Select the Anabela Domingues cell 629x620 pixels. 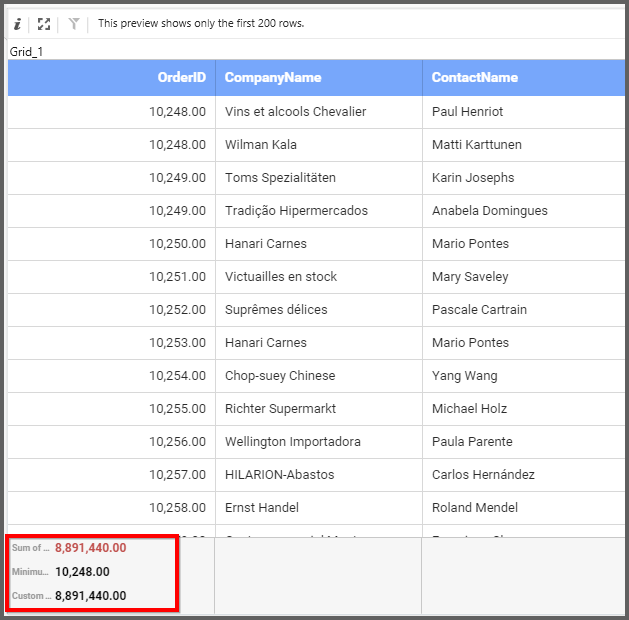coord(489,211)
